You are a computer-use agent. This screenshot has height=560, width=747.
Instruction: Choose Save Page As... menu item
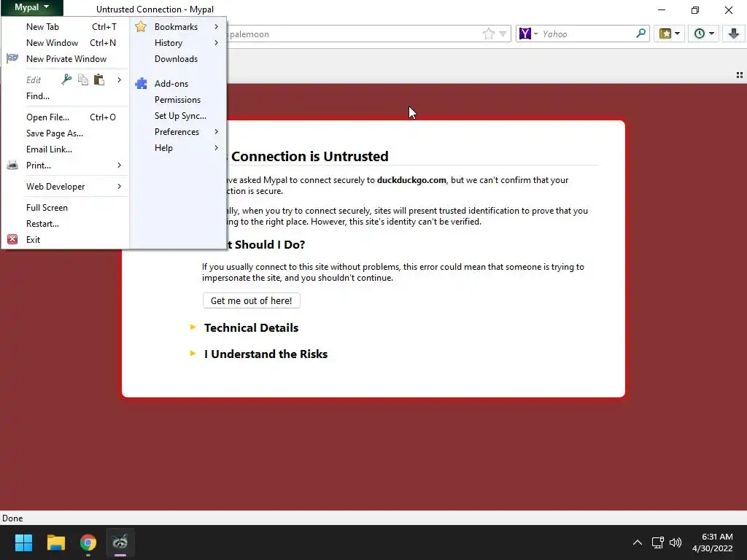pyautogui.click(x=65, y=133)
